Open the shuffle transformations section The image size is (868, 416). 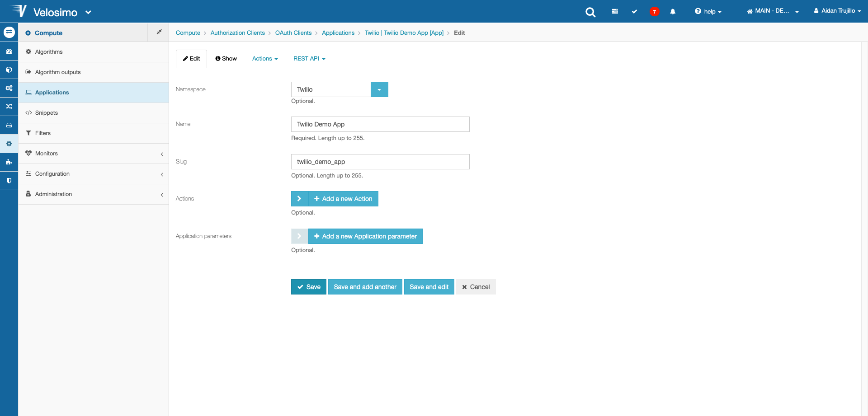point(9,107)
